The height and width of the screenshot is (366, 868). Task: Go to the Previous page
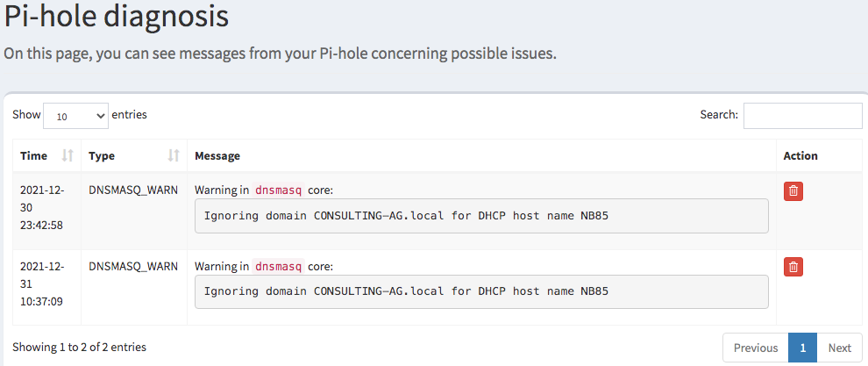click(756, 348)
